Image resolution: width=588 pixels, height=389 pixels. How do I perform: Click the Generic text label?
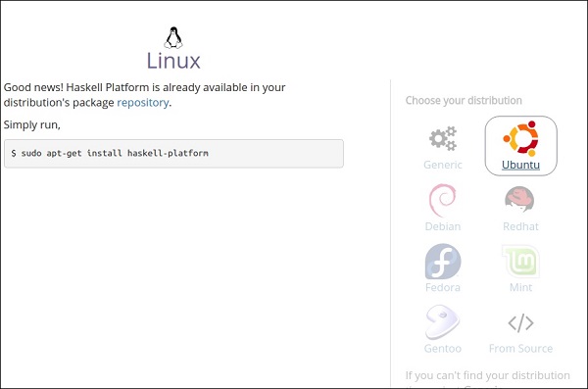(x=443, y=165)
